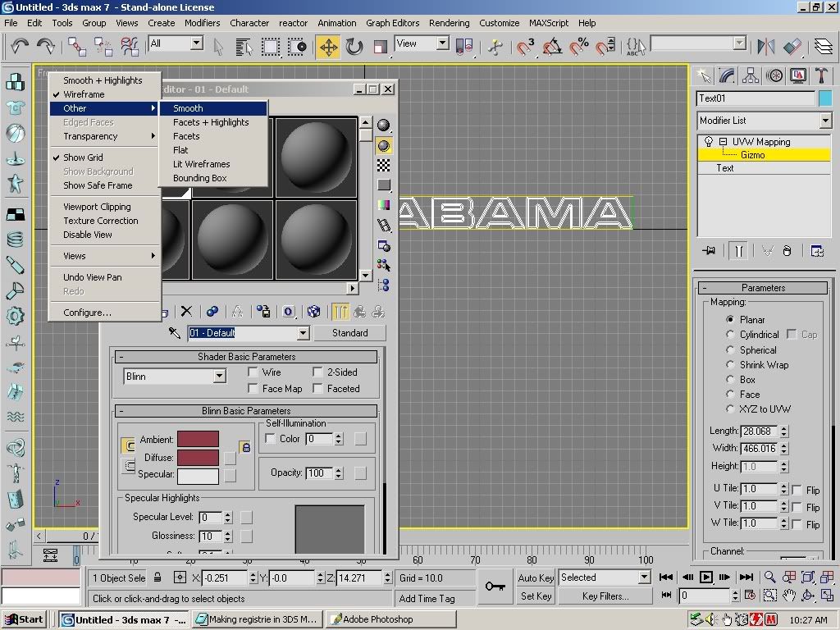Image resolution: width=840 pixels, height=630 pixels.
Task: Click Play Animation button
Action: pos(706,577)
